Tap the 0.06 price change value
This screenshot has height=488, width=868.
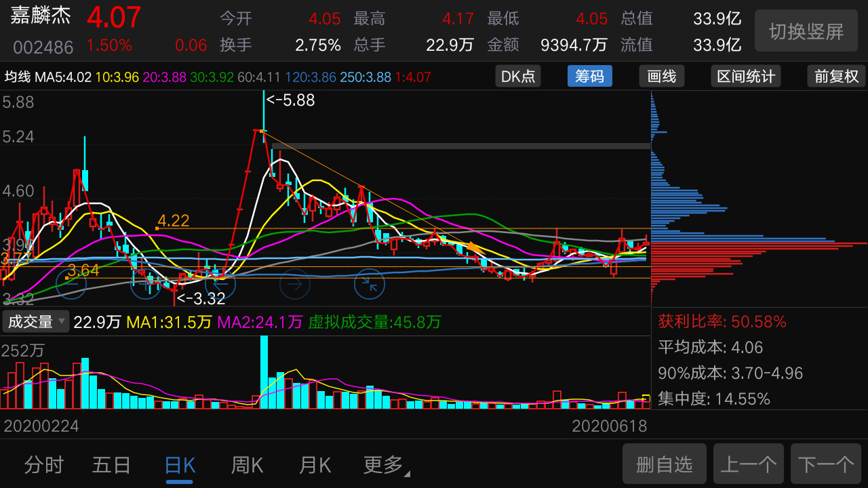pyautogui.click(x=191, y=45)
